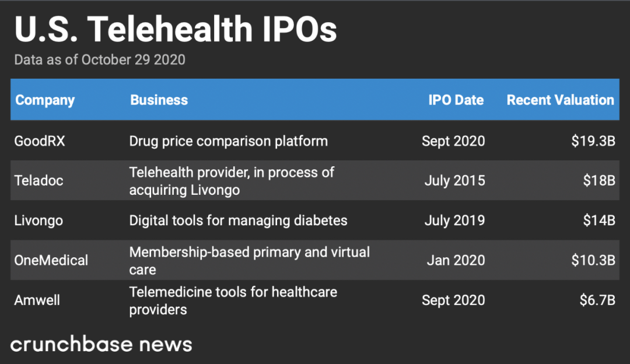Click Teladoc's July 2015 IPO date

pos(454,181)
